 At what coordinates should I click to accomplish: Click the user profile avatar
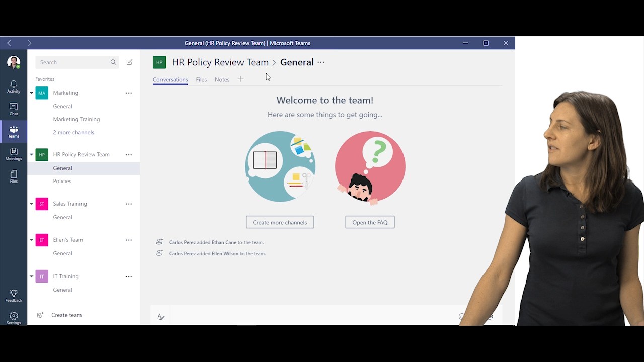point(14,62)
